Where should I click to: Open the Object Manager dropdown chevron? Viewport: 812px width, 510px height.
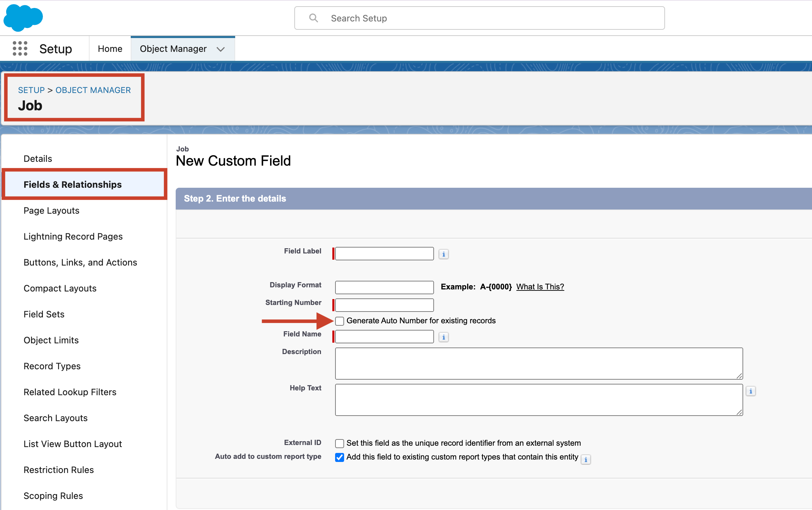(221, 49)
